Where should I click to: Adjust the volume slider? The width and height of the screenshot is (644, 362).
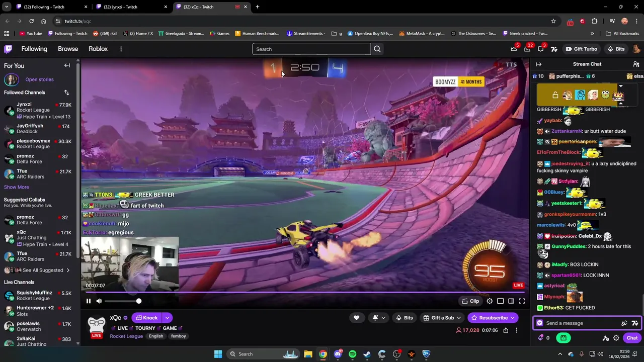point(122,301)
